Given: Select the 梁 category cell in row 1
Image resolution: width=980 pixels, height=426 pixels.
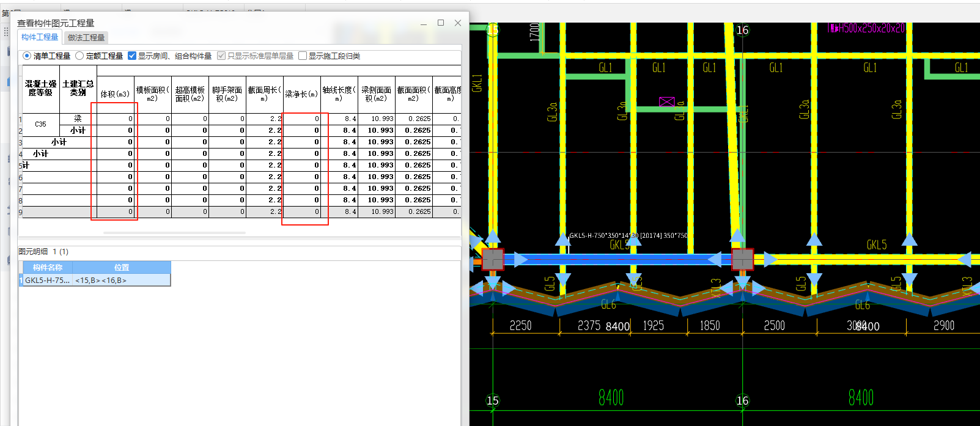Looking at the screenshot, I should [x=78, y=119].
